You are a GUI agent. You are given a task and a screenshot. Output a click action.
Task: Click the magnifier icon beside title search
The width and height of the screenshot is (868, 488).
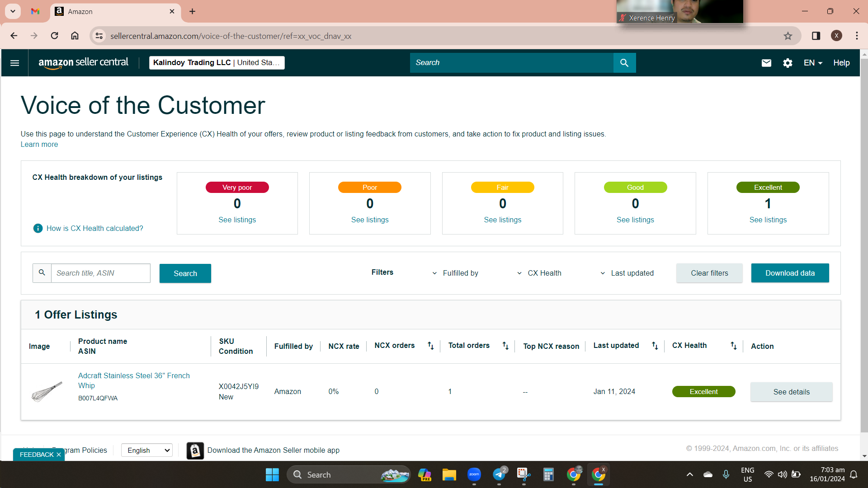coord(42,273)
